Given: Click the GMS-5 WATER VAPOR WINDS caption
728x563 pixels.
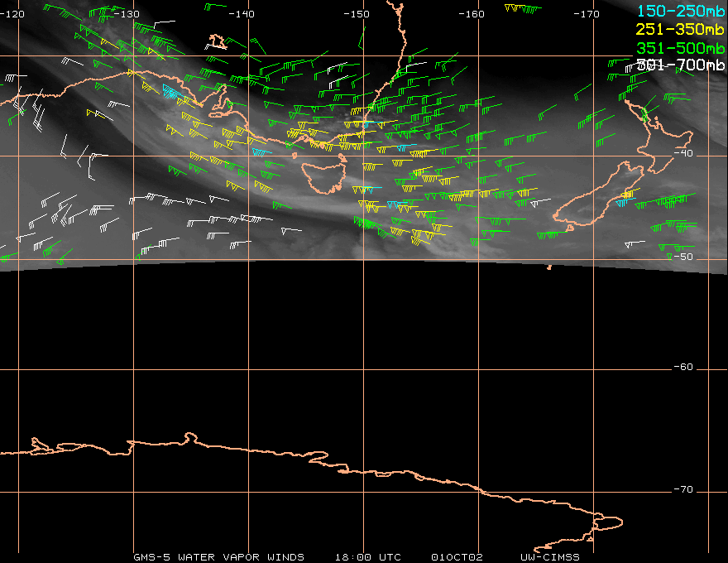Looking at the screenshot, I should 218,557.
